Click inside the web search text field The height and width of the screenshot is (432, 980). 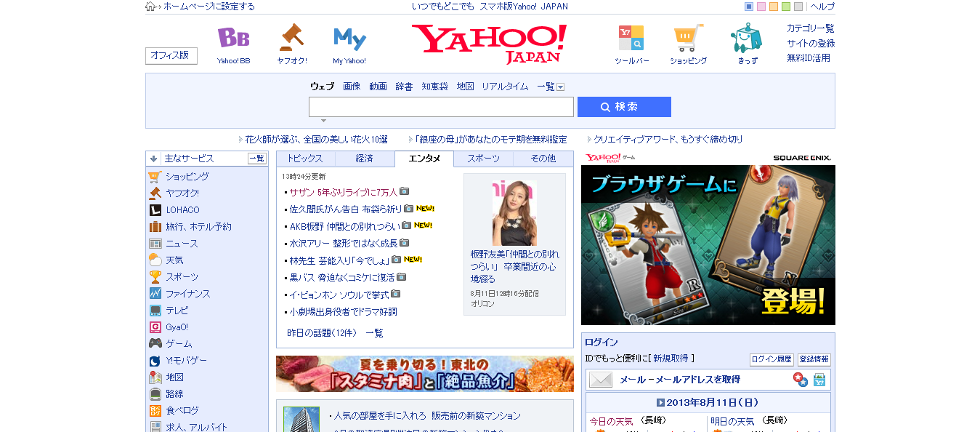[441, 107]
